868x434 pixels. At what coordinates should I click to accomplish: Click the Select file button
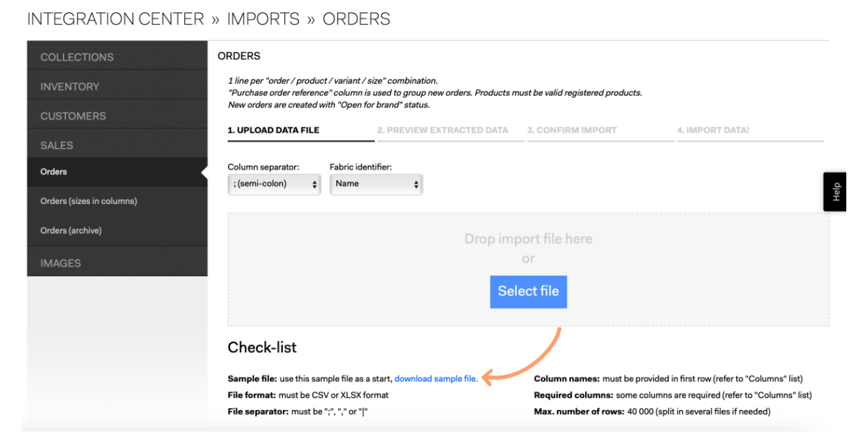(528, 292)
